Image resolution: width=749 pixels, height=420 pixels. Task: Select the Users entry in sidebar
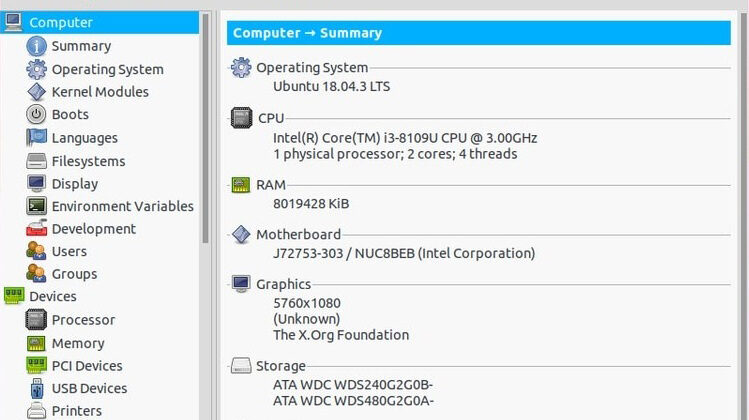coord(69,252)
